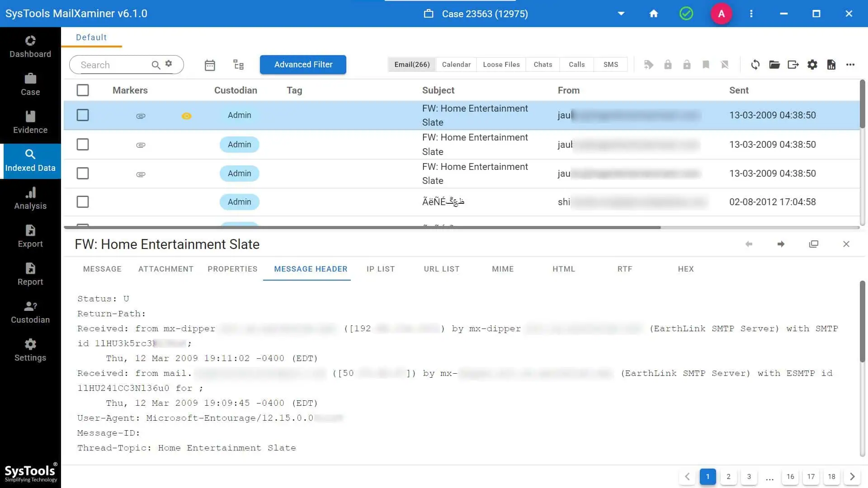Screen dimensions: 868x488
Task: Click the remove bookmark icon
Action: (725, 65)
